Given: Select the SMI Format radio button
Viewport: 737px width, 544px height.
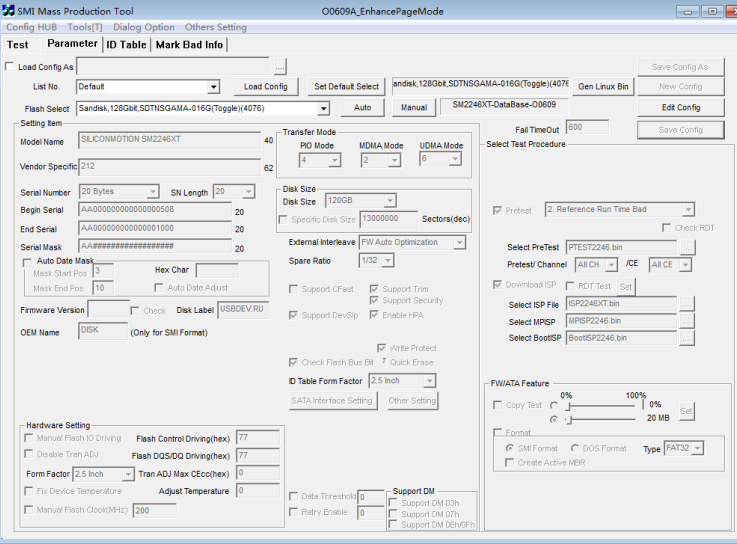Looking at the screenshot, I should pos(510,448).
